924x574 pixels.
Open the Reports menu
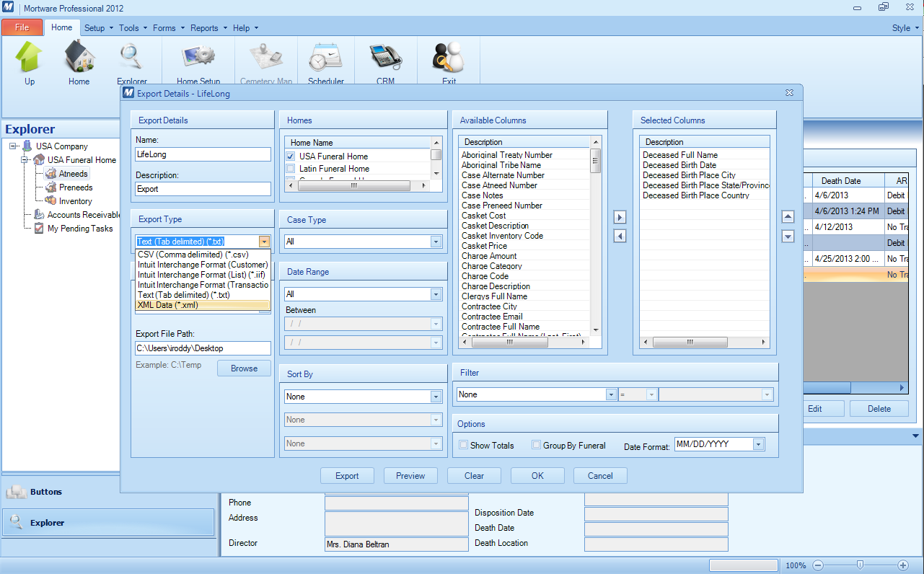click(x=208, y=28)
